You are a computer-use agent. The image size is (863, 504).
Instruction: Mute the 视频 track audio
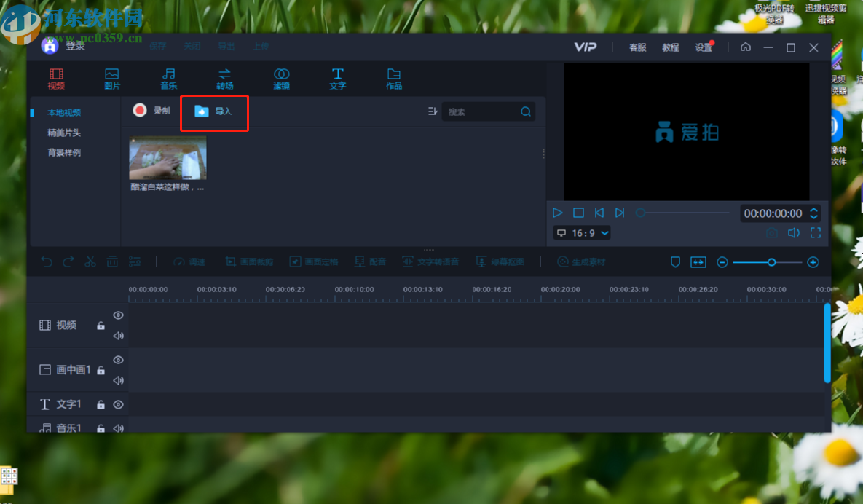click(118, 336)
